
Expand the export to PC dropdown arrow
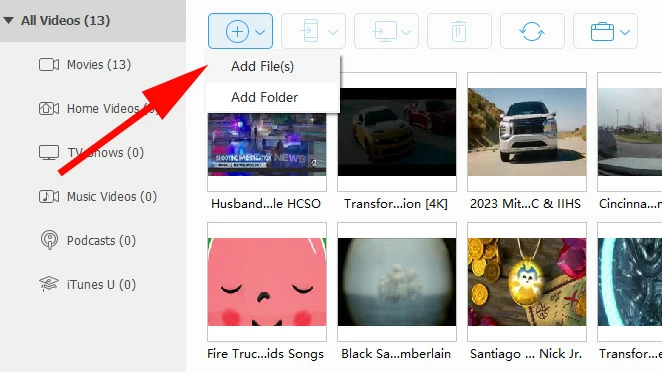click(406, 32)
